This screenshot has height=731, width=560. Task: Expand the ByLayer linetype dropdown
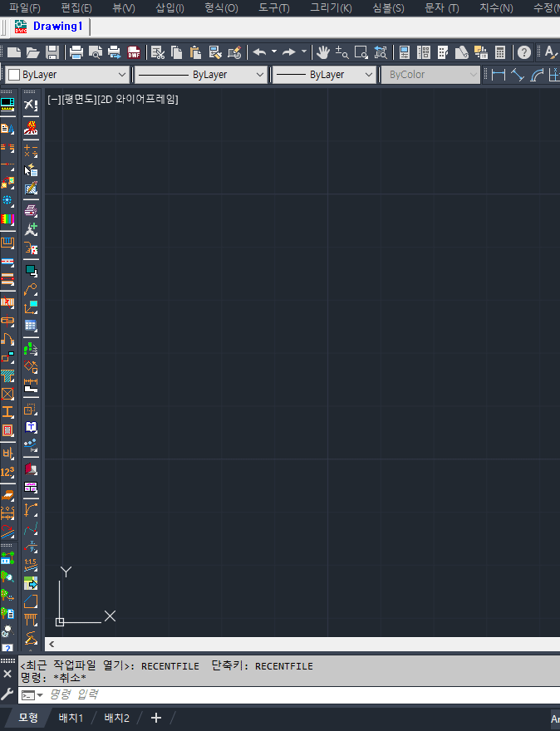click(x=200, y=75)
